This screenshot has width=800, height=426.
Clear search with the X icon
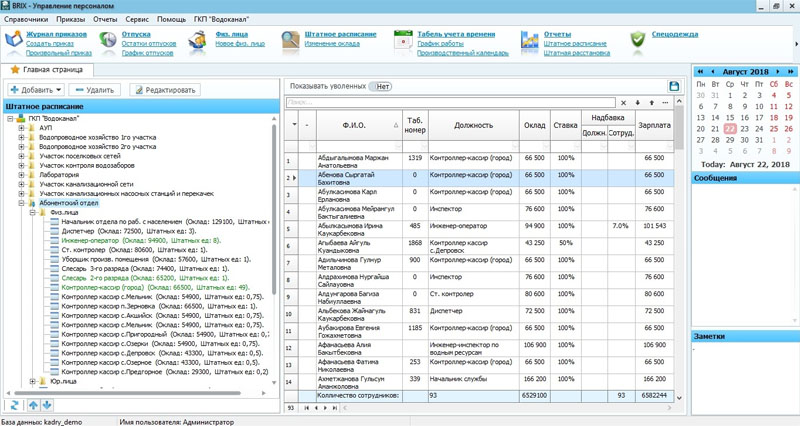point(623,103)
